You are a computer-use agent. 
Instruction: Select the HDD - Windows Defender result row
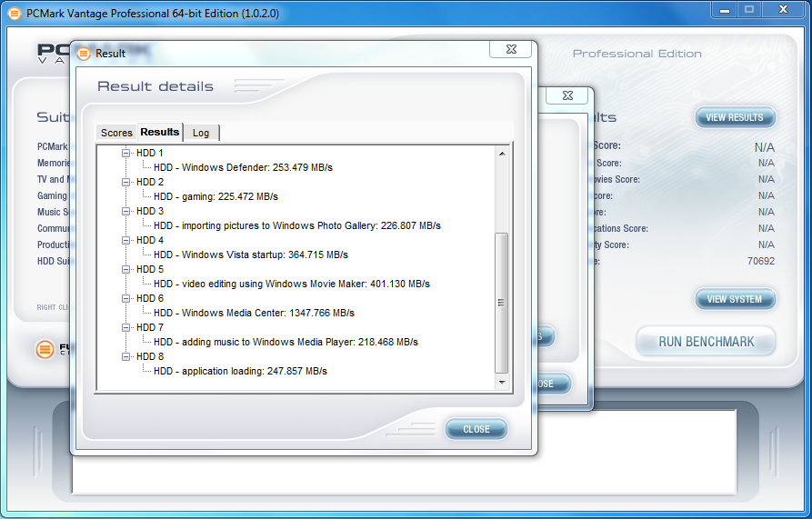pos(243,167)
